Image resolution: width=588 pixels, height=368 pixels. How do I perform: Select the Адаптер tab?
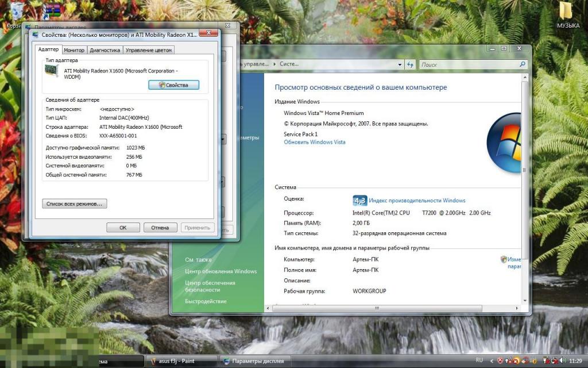point(48,49)
